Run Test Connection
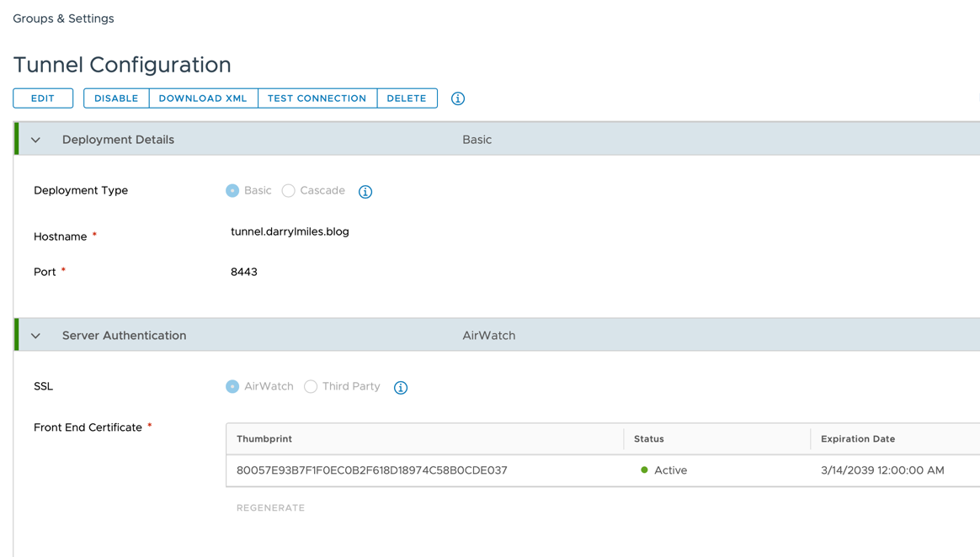 [317, 98]
